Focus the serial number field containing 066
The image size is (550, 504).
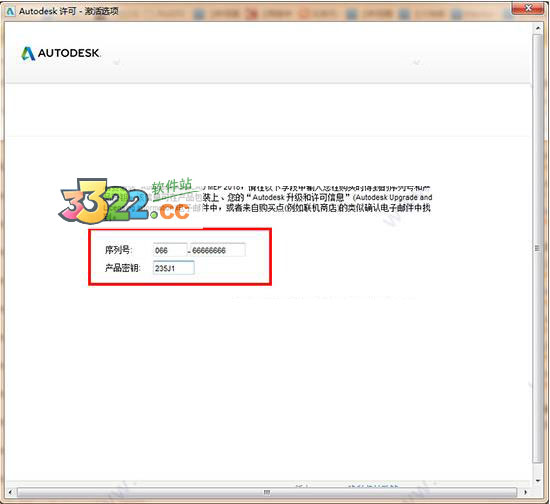click(170, 250)
